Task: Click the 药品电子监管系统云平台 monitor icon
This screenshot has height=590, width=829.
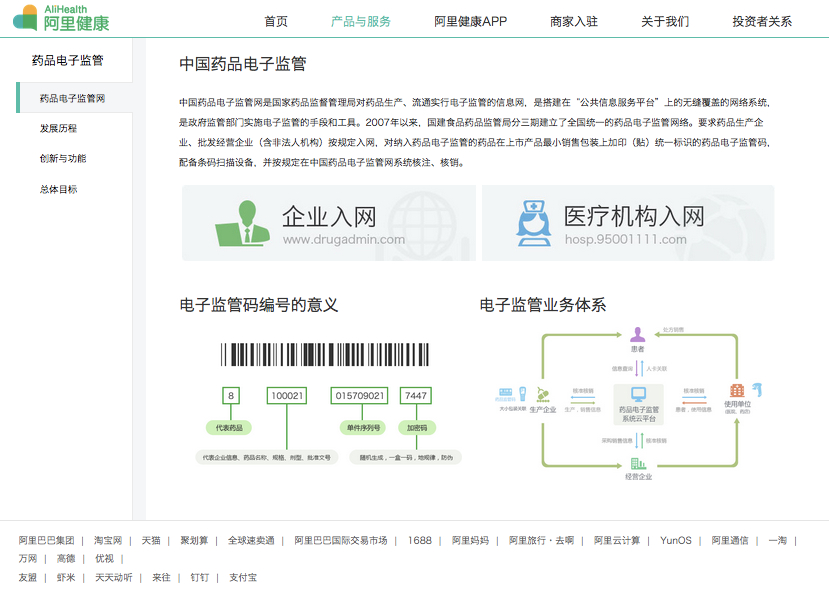Action: [x=639, y=394]
